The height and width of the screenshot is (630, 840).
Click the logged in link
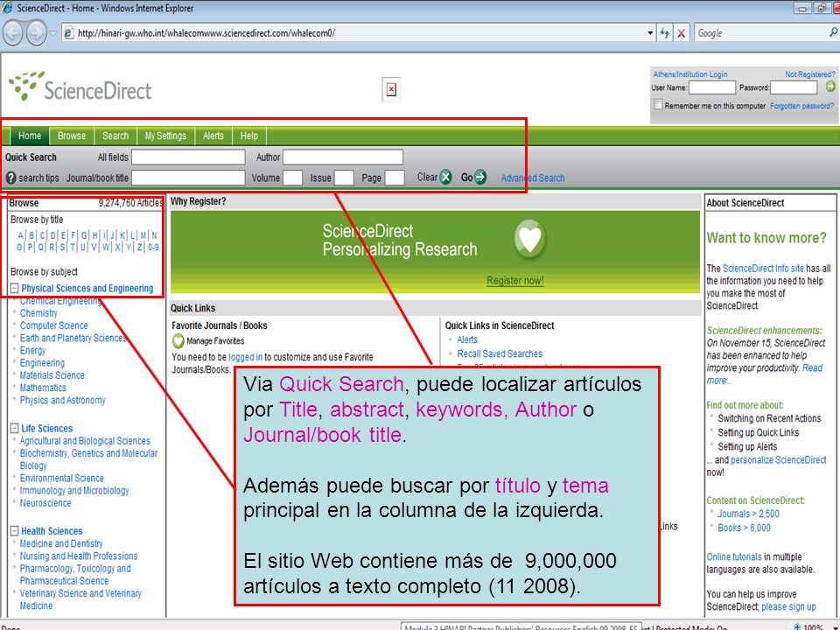pos(245,357)
